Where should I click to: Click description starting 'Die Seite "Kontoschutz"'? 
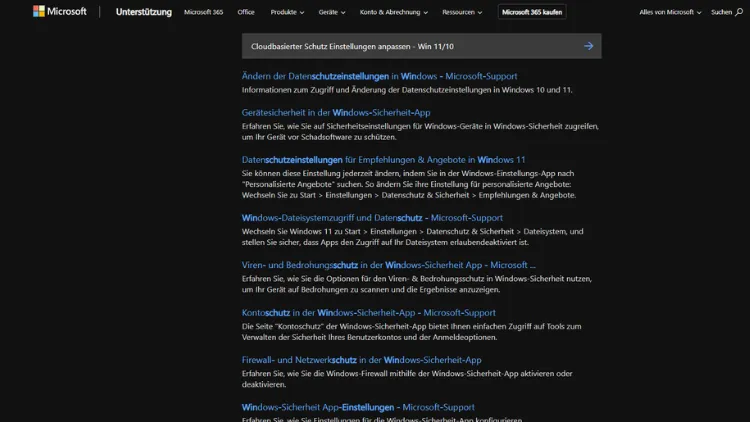pos(411,332)
